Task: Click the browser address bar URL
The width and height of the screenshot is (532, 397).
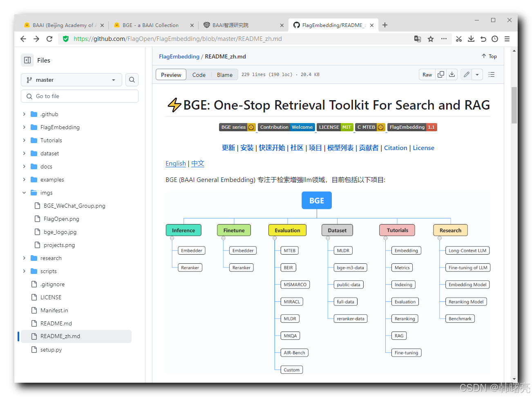Action: [x=178, y=39]
